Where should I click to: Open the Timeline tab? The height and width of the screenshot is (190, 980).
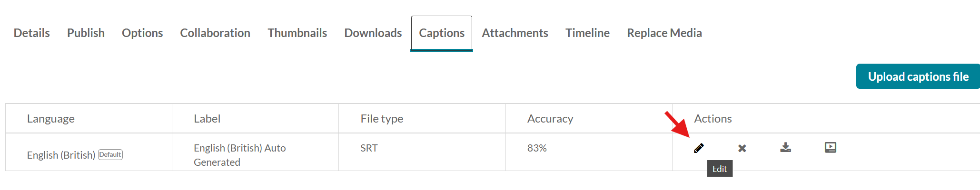click(x=587, y=33)
